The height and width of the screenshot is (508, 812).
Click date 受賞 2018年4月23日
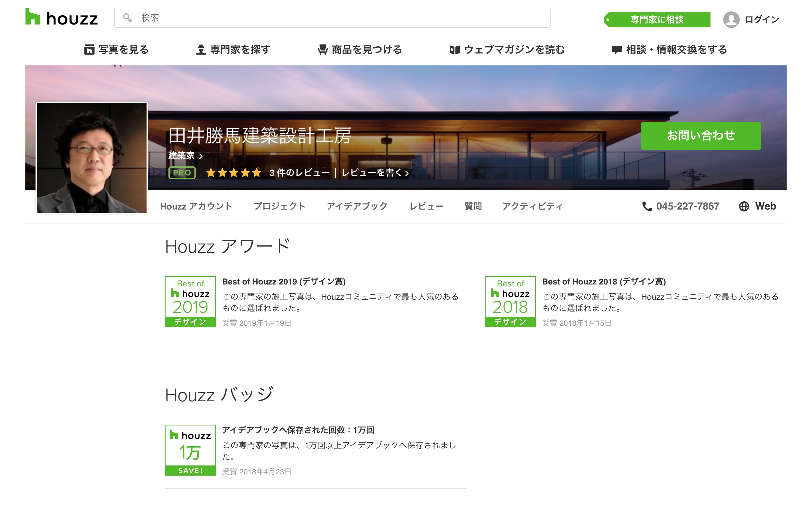pos(257,472)
